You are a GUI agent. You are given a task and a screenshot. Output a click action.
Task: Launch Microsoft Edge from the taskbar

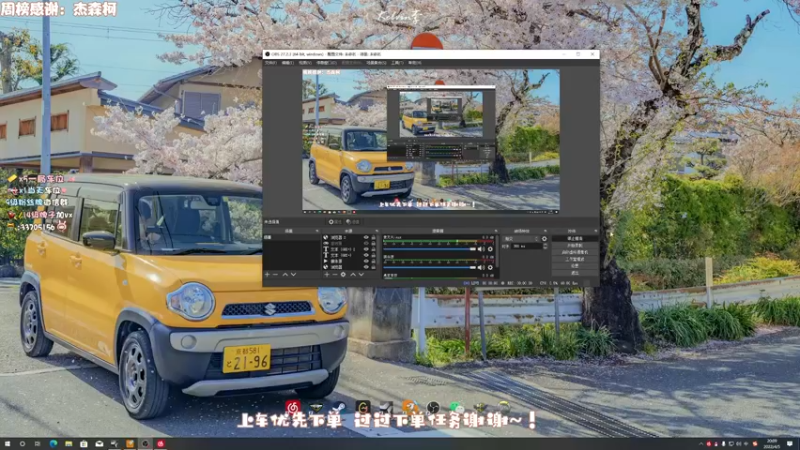click(53, 443)
